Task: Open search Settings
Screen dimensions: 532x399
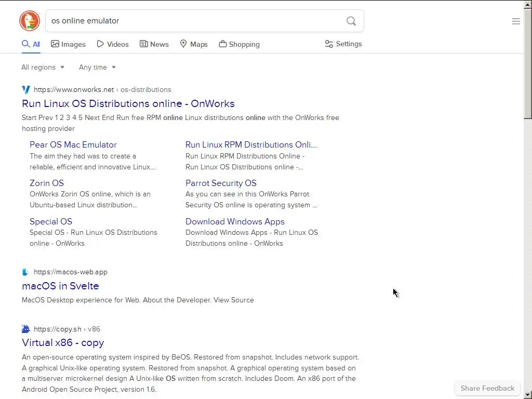Action: pos(343,44)
